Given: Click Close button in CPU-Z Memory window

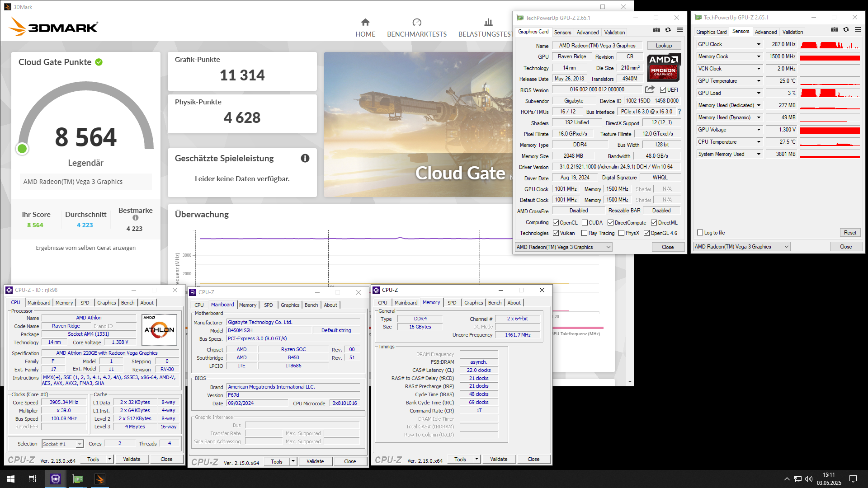Looking at the screenshot, I should point(533,459).
